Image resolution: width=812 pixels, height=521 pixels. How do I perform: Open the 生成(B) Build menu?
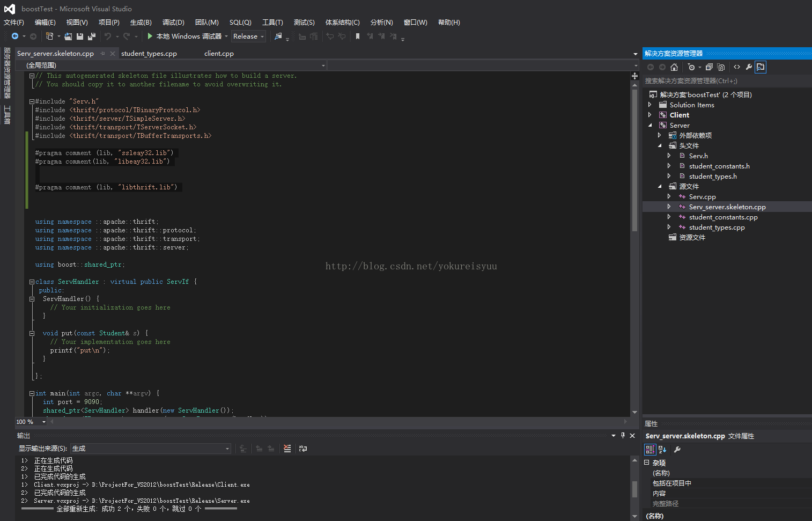pyautogui.click(x=141, y=23)
